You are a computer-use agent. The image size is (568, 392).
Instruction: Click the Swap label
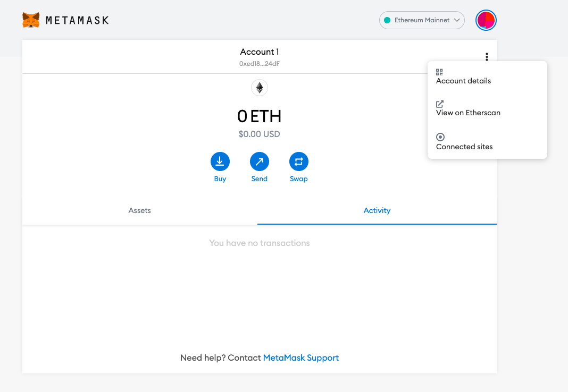299,178
